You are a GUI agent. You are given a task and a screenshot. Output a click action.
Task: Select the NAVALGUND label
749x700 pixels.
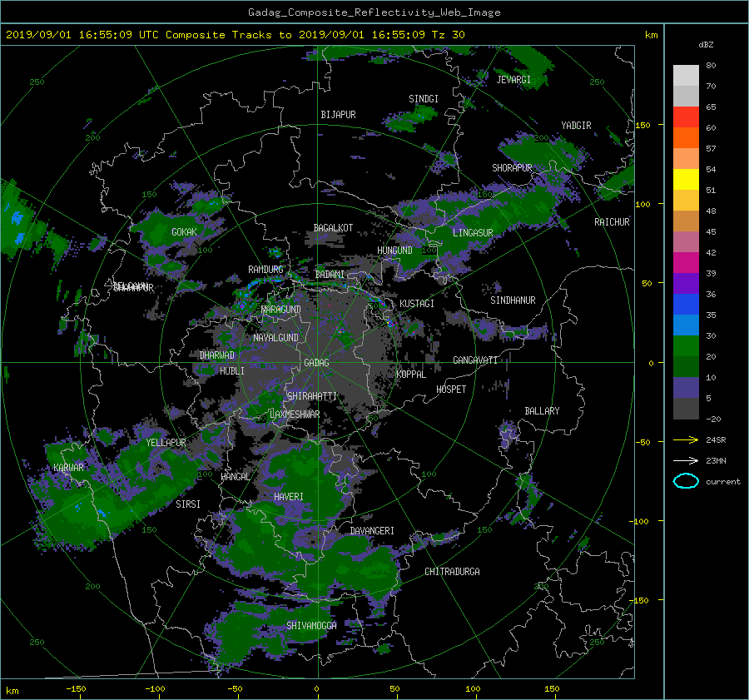(x=275, y=338)
